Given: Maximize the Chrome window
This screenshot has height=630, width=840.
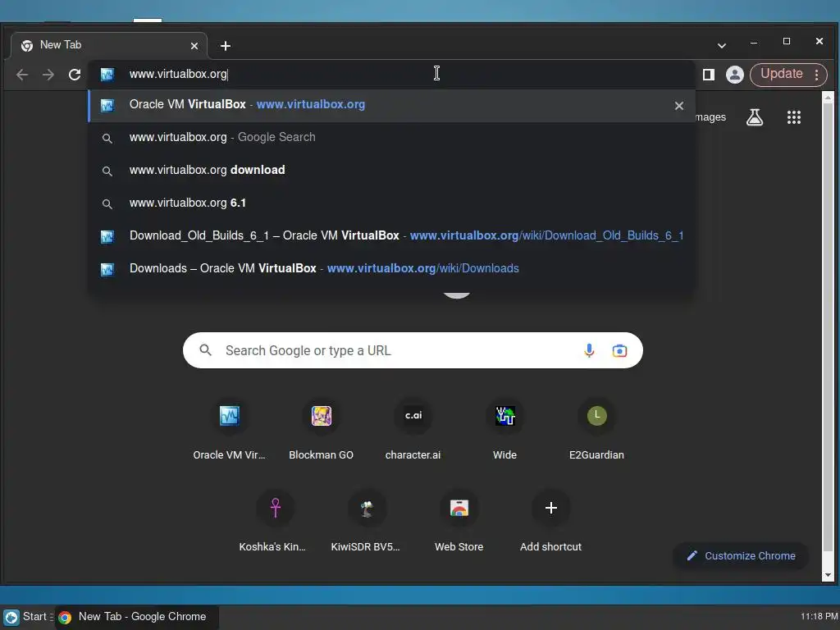Looking at the screenshot, I should tap(787, 41).
